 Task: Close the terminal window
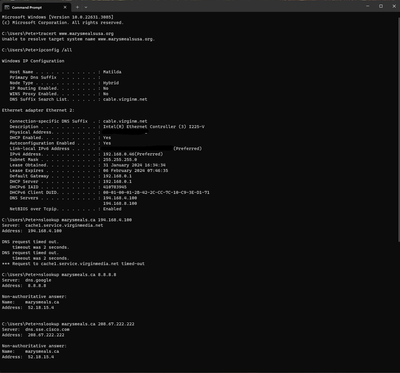pos(394,6)
